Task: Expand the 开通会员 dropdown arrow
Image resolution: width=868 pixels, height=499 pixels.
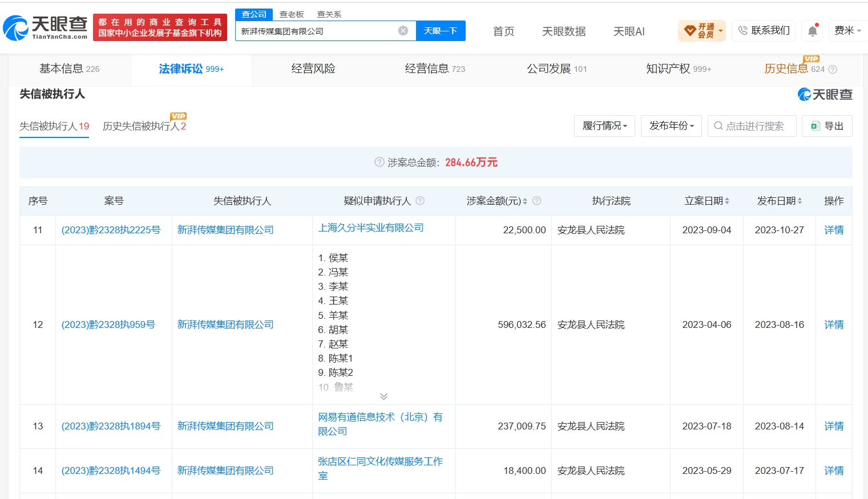Action: (x=721, y=31)
